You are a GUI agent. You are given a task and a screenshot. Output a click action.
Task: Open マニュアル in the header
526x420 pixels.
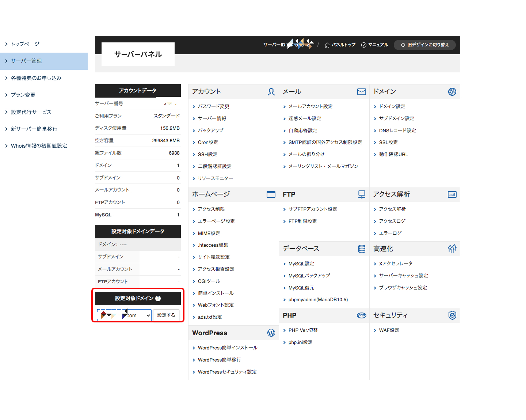(x=374, y=45)
